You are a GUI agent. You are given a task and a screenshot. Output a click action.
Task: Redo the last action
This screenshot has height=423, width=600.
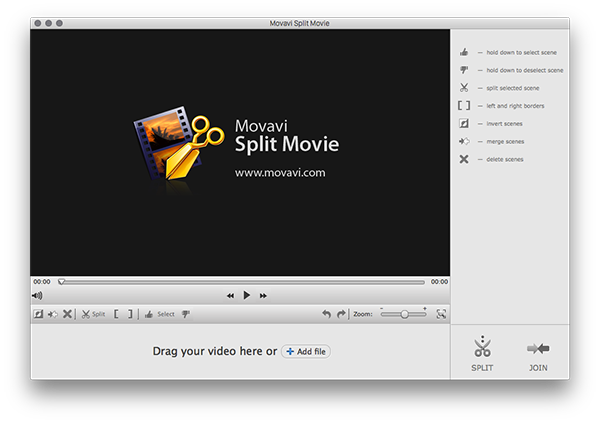pos(341,314)
